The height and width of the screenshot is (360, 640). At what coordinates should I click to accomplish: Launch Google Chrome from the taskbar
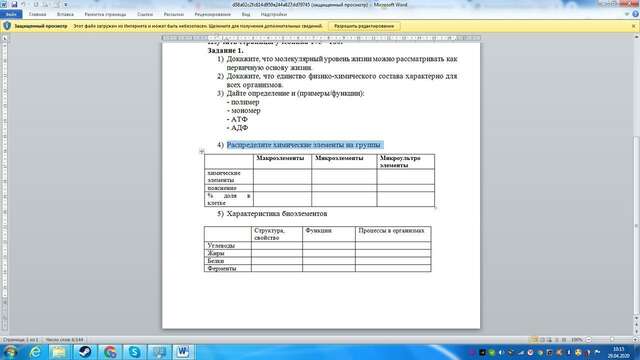click(x=110, y=351)
